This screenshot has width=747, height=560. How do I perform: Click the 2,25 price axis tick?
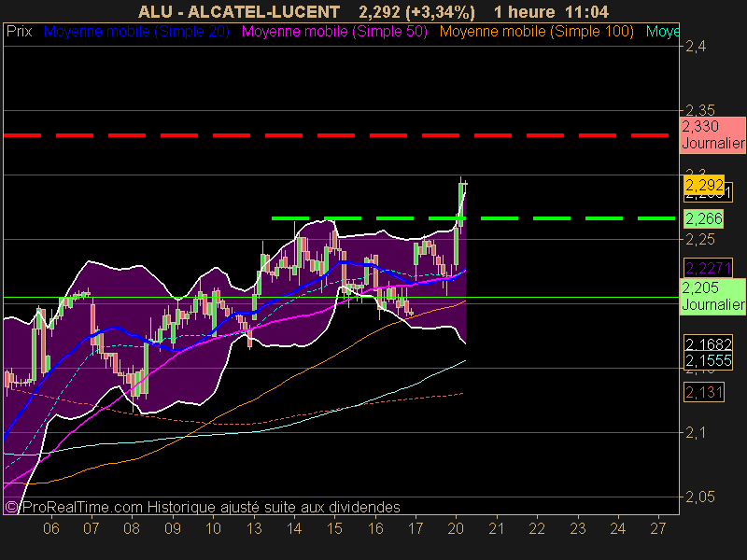pos(699,239)
